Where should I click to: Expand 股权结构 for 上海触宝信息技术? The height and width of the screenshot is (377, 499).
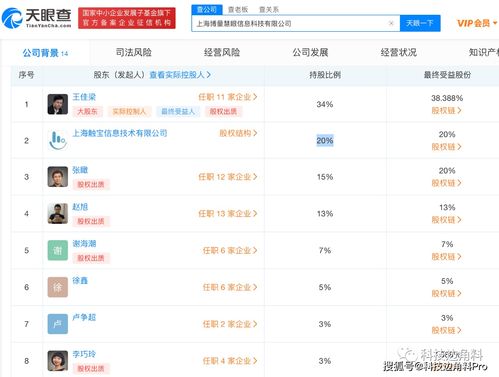pyautogui.click(x=238, y=133)
